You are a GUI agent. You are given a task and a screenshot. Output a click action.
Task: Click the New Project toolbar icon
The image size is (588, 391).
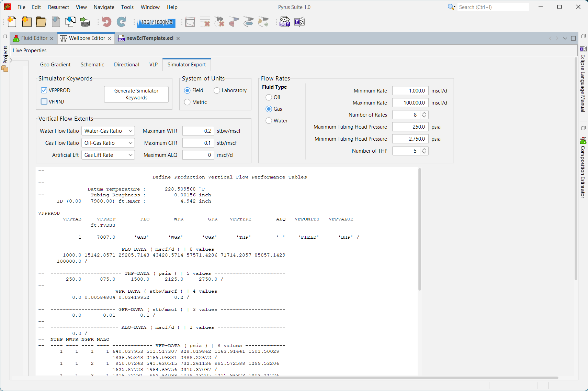(26, 22)
